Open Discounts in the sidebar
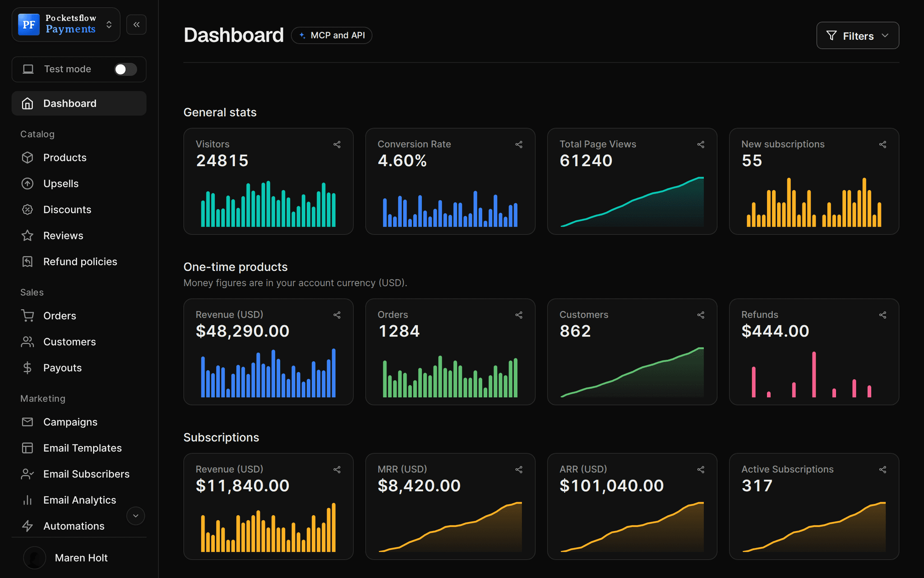 (x=79, y=210)
